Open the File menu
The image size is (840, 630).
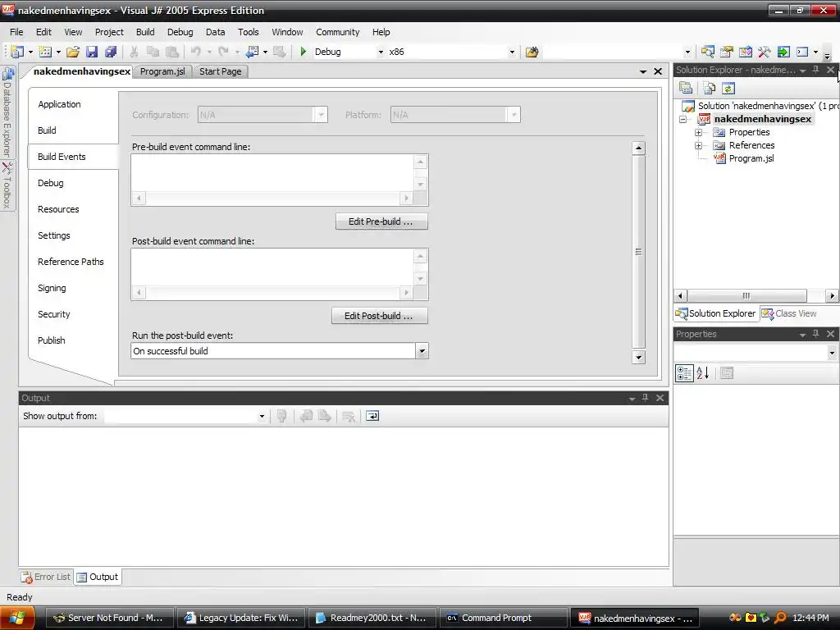tap(16, 32)
